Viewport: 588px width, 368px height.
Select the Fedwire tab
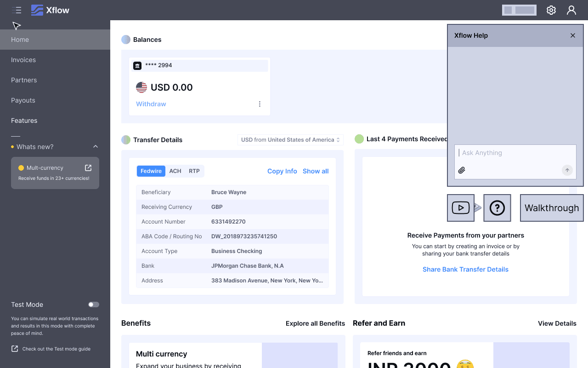click(151, 171)
